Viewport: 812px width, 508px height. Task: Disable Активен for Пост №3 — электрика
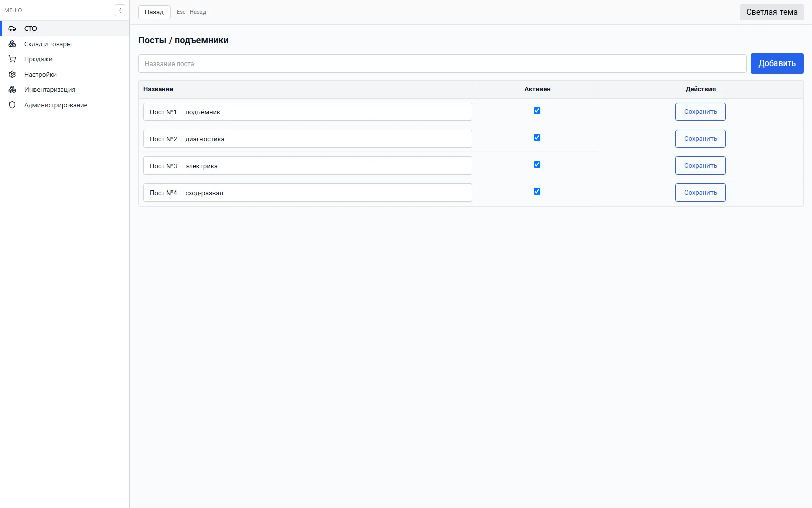537,165
